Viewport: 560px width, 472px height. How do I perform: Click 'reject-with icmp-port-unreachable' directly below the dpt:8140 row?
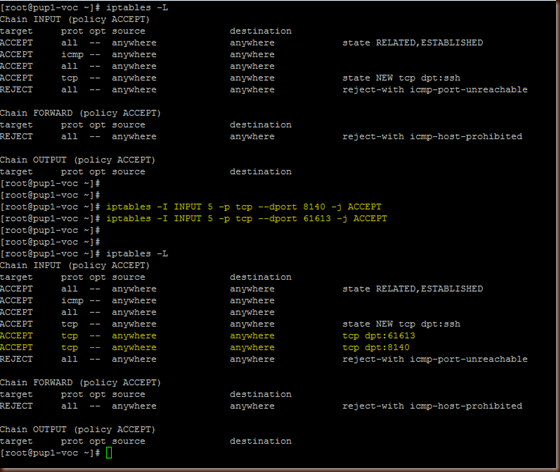pos(435,359)
